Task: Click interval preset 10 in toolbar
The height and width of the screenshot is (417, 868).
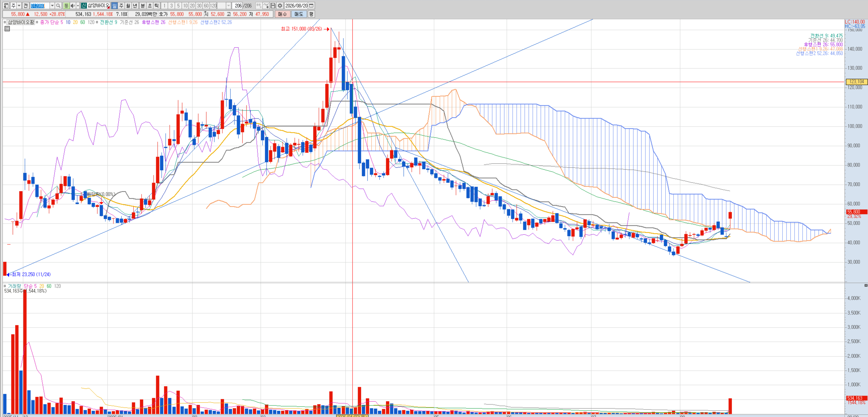Action: [185, 6]
